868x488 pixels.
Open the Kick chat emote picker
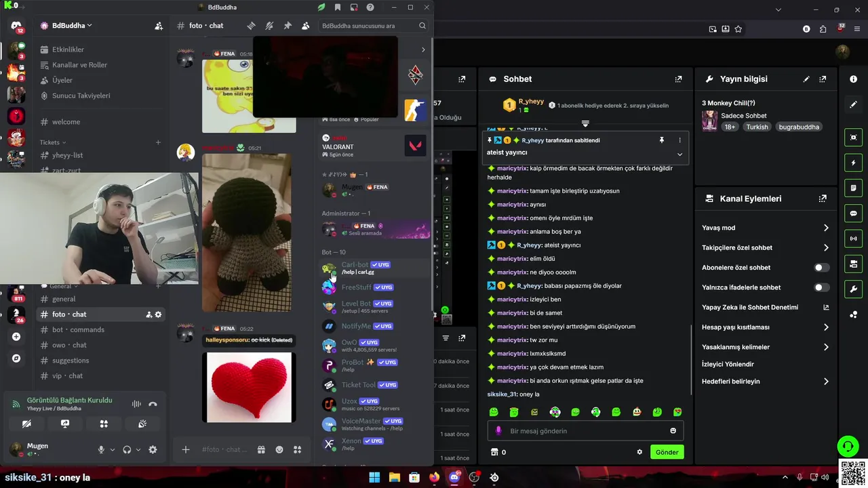coord(673,430)
